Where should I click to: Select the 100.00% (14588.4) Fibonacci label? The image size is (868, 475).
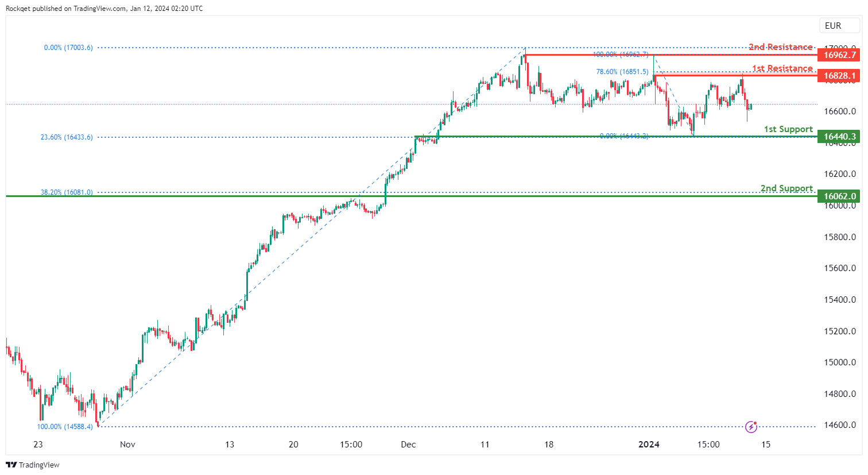(x=64, y=427)
